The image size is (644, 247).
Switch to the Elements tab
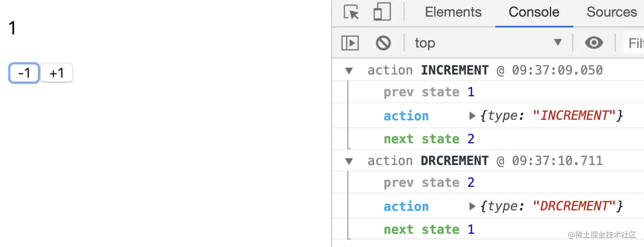pyautogui.click(x=453, y=12)
